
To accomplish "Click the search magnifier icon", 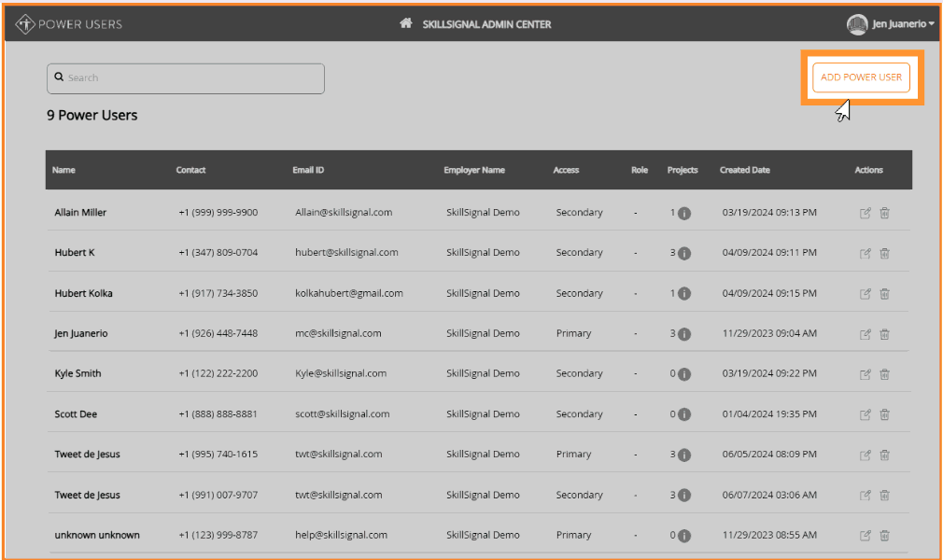I will pyautogui.click(x=59, y=77).
